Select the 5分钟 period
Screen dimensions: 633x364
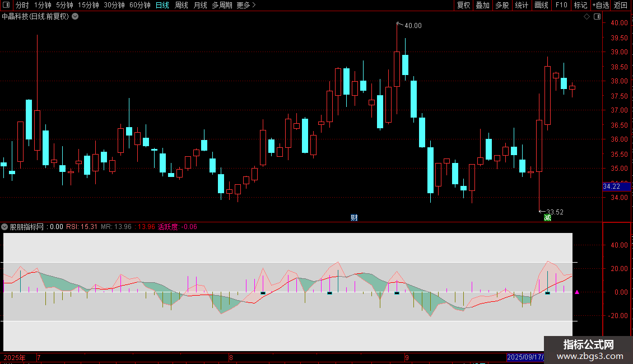64,5
